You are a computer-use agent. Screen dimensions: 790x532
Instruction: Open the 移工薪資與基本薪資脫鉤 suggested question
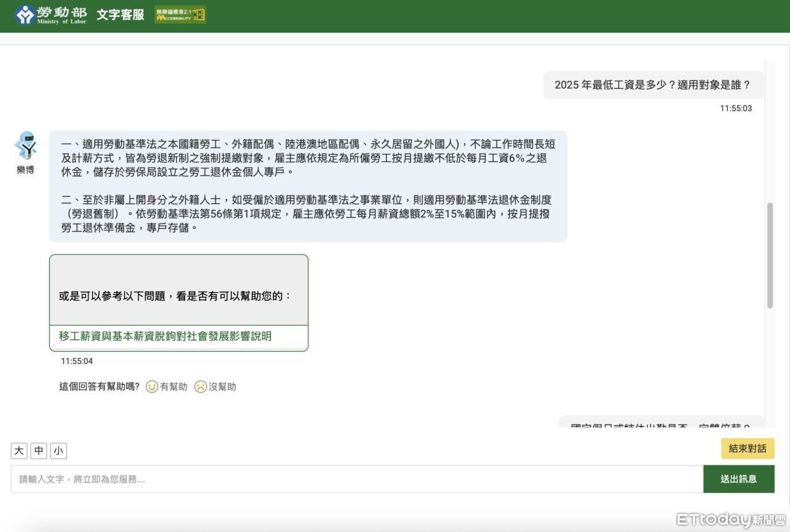(165, 336)
